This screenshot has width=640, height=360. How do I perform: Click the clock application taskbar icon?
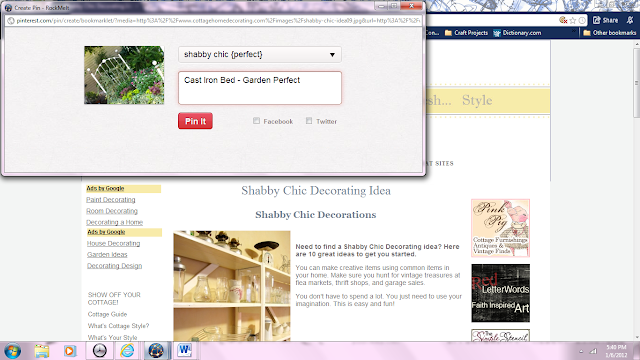(99, 351)
